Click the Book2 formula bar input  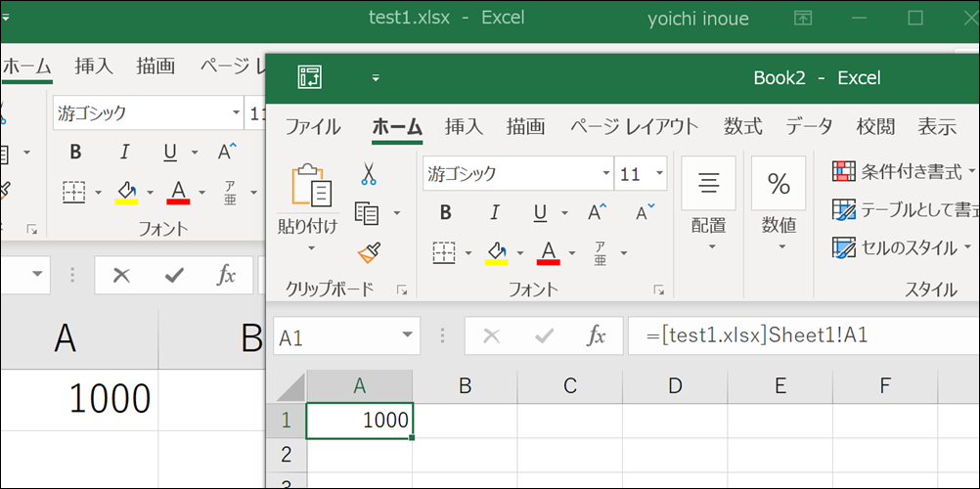[804, 335]
